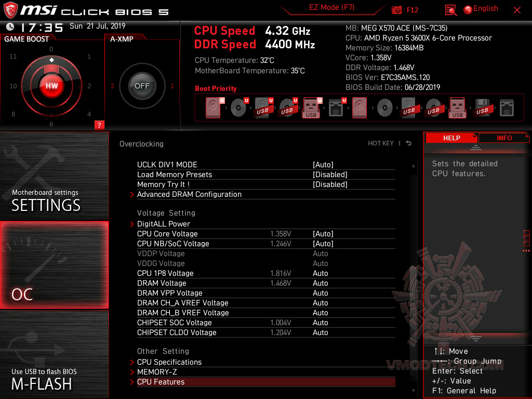Viewport: 532px width, 399px height.
Task: Click the F12 screenshot camera icon
Action: (x=396, y=9)
